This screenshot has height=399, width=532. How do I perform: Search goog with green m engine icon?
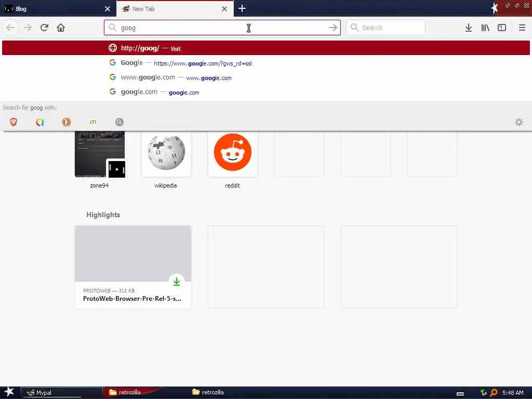(93, 122)
